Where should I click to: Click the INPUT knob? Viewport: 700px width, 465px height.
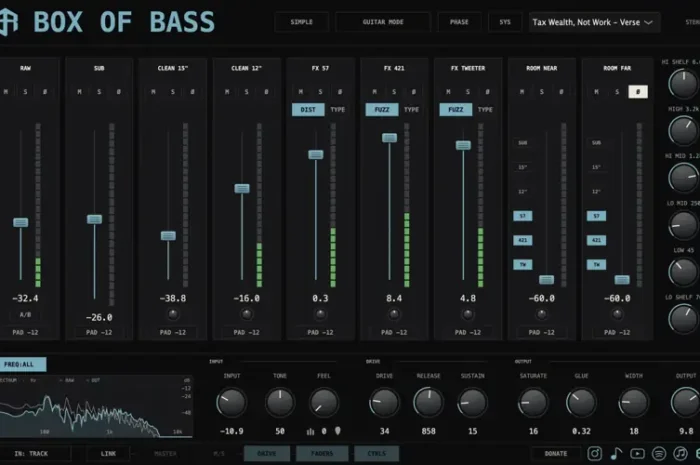(x=231, y=403)
